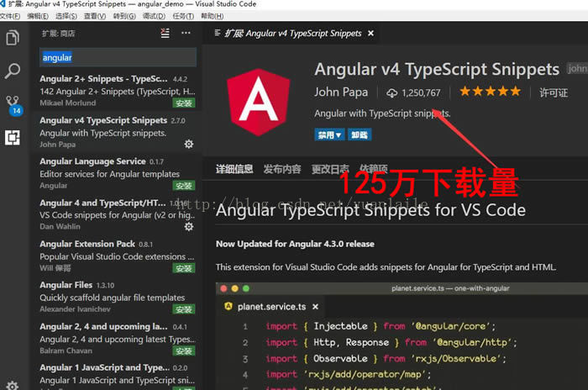Select Angular 2, 4 and upcoming la... list item
Image resolution: width=588 pixels, height=390 pixels.
(x=117, y=338)
